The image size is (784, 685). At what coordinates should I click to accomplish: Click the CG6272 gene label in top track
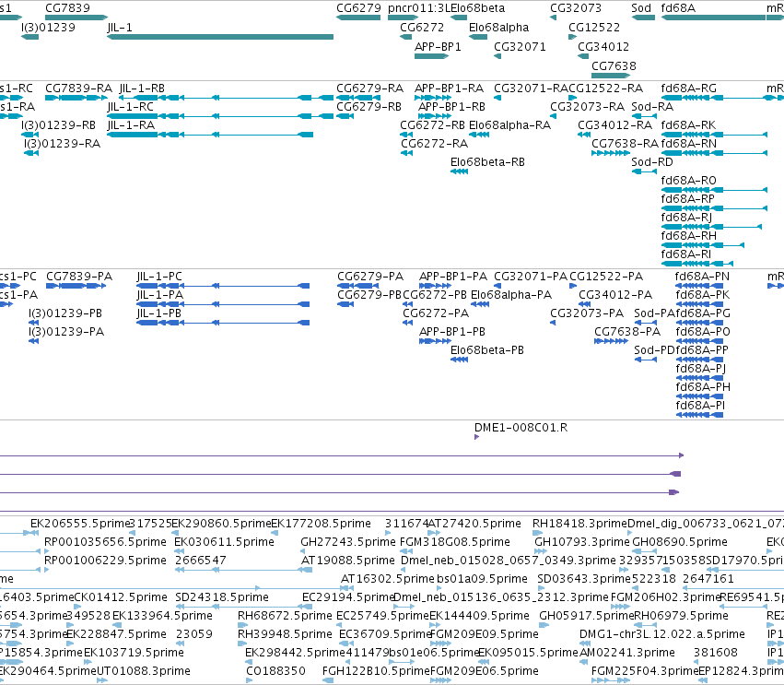point(422,27)
